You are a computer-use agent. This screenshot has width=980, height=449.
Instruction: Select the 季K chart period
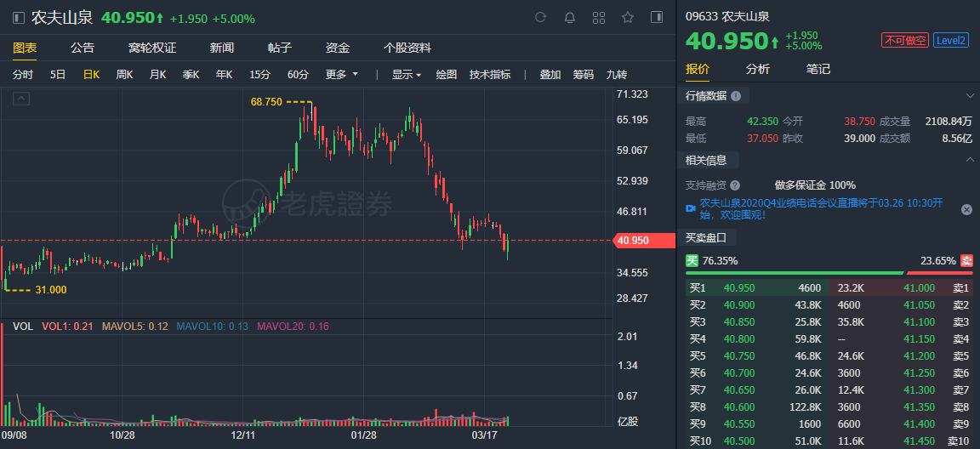[x=191, y=74]
